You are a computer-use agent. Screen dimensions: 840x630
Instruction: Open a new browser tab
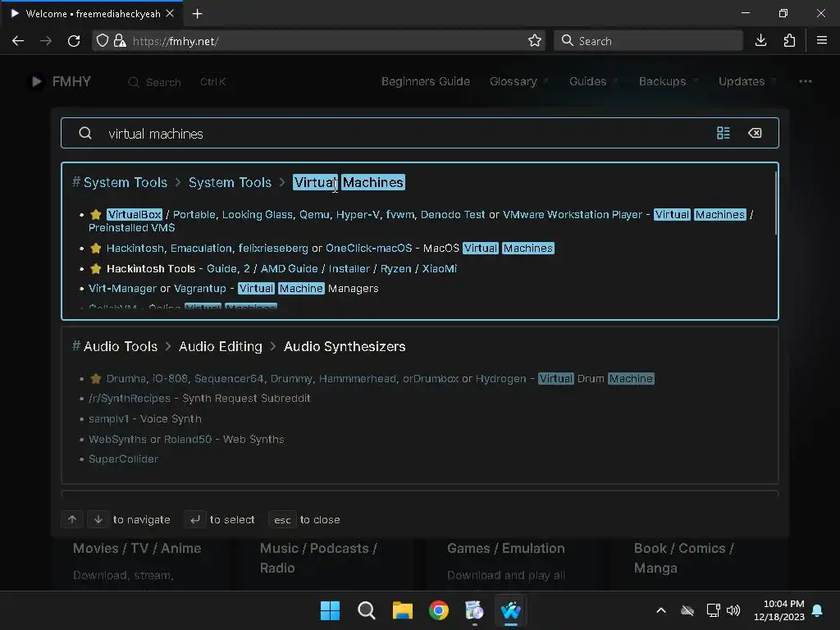197,14
